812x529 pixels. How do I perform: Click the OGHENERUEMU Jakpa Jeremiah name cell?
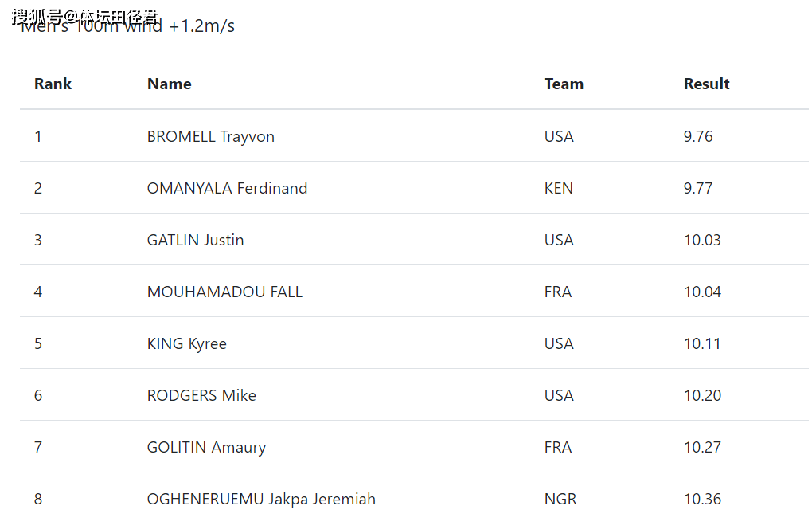coord(262,499)
